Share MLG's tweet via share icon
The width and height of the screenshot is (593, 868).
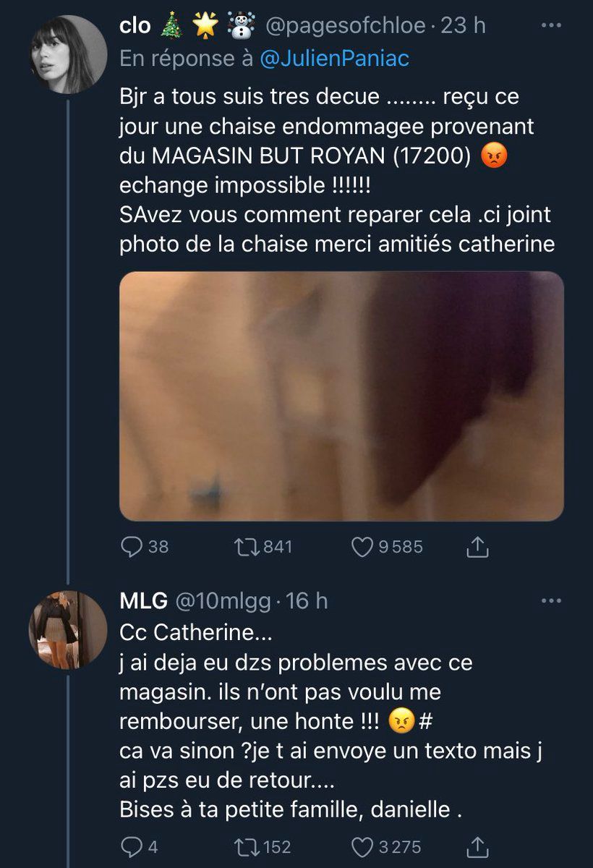coord(477,846)
